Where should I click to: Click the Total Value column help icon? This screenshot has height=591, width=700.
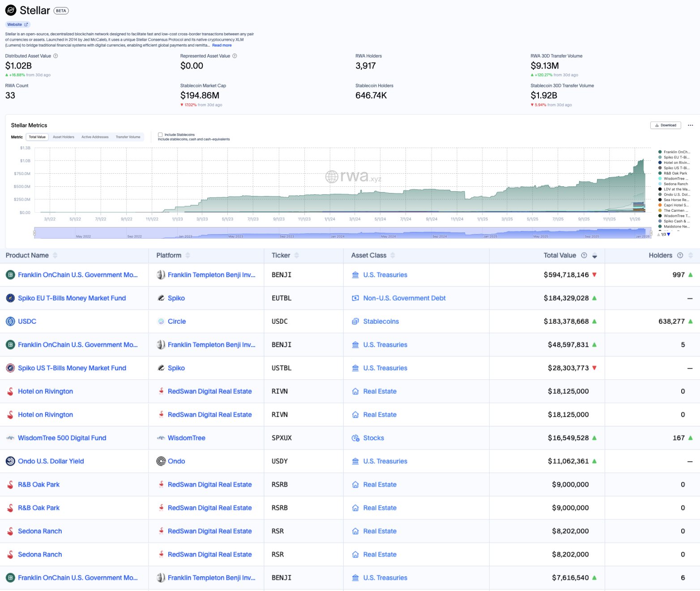[584, 255]
